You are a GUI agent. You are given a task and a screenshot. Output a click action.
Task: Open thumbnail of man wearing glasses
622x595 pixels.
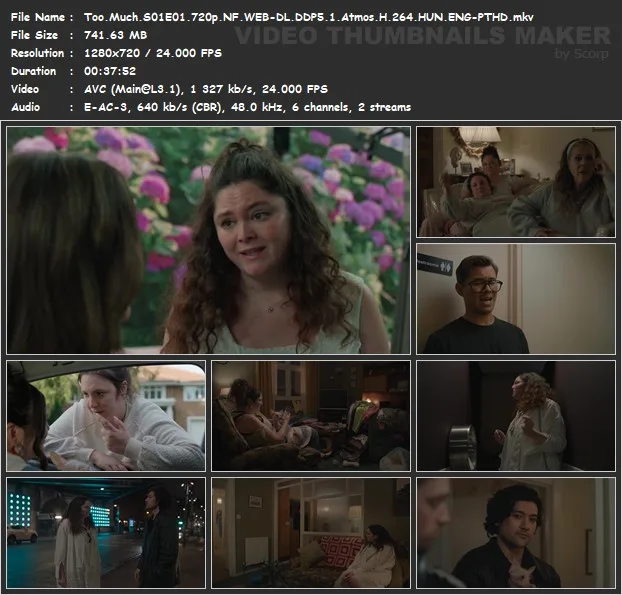(516, 299)
